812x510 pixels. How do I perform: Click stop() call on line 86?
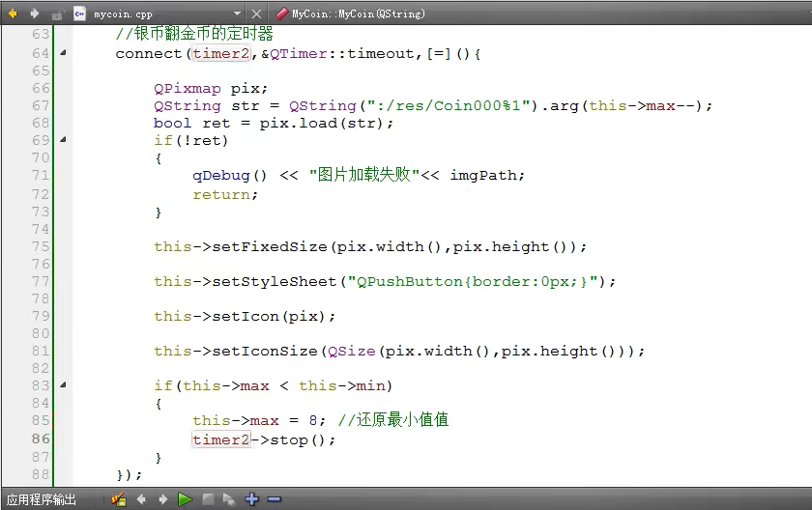298,440
